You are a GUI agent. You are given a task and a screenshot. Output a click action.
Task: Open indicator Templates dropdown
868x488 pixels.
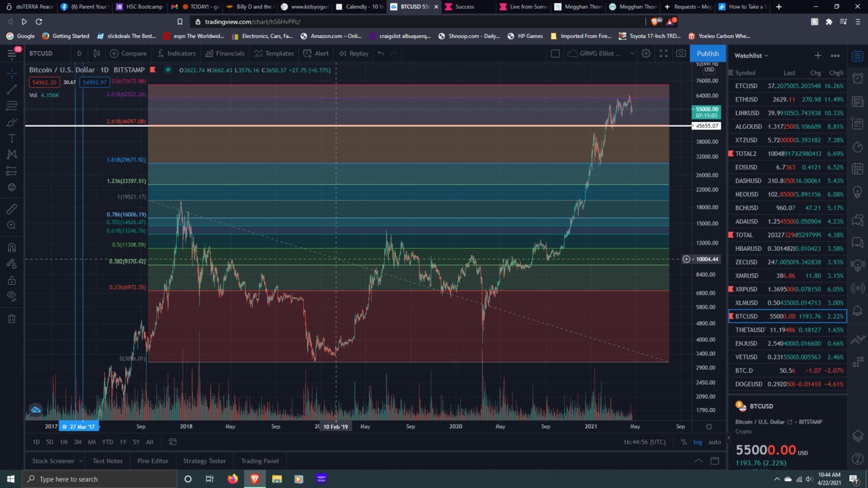(x=275, y=54)
